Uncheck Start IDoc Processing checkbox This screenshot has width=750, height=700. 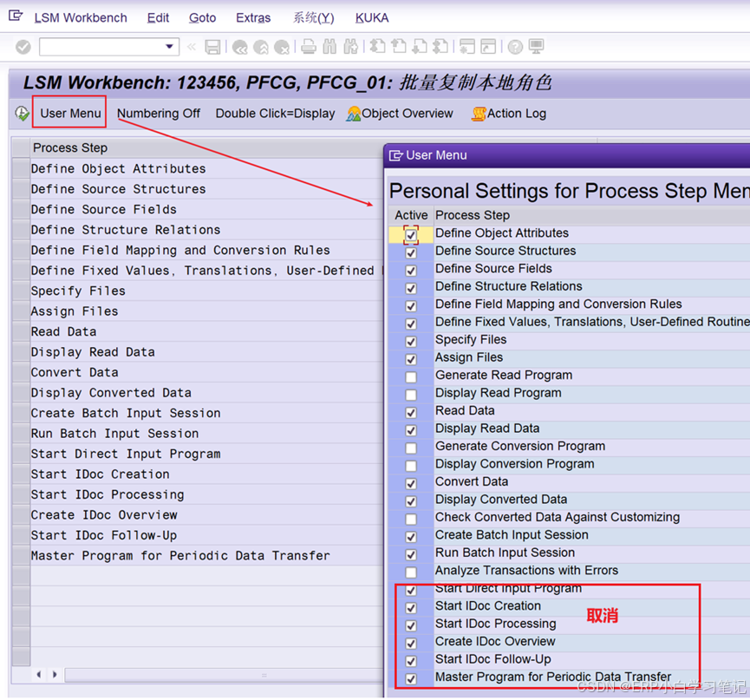point(410,625)
